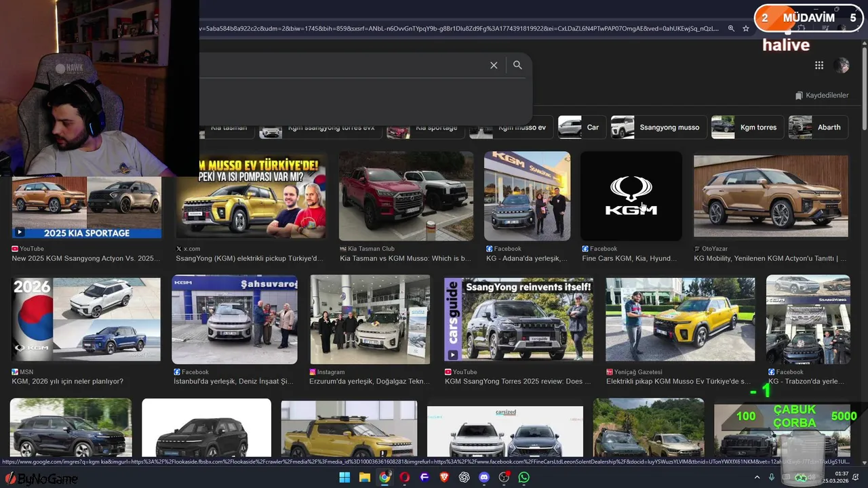The width and height of the screenshot is (868, 488).
Task: Switch to Google Chrome in the taskbar
Action: click(384, 477)
